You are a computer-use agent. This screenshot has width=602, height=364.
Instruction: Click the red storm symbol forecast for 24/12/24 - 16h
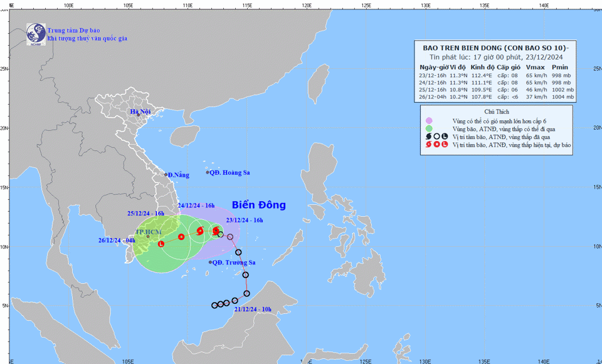[x=199, y=231]
